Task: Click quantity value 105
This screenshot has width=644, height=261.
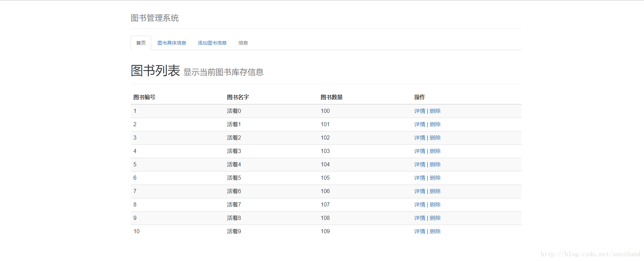Action: pos(325,178)
